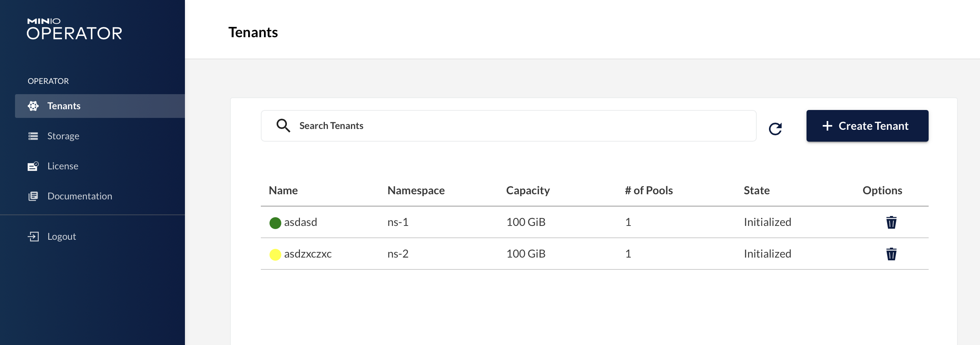Click the Tenants helm icon in sidebar

tap(33, 106)
